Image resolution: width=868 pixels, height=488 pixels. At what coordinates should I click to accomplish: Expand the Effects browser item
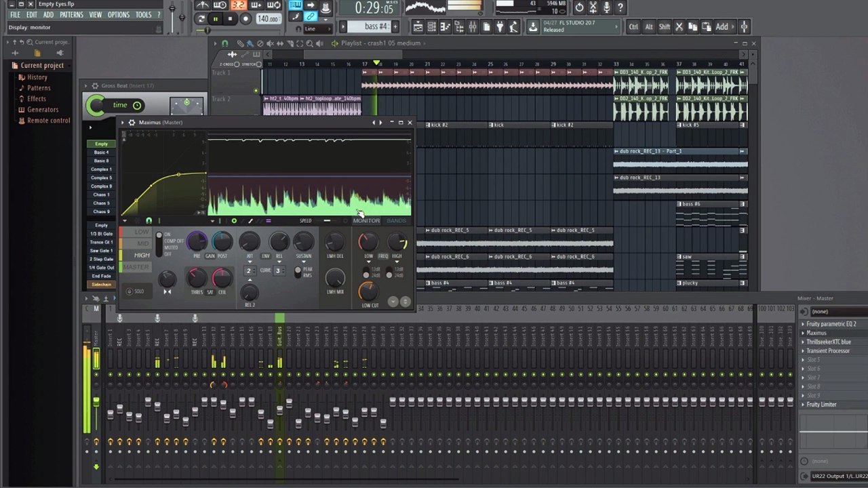coord(37,99)
